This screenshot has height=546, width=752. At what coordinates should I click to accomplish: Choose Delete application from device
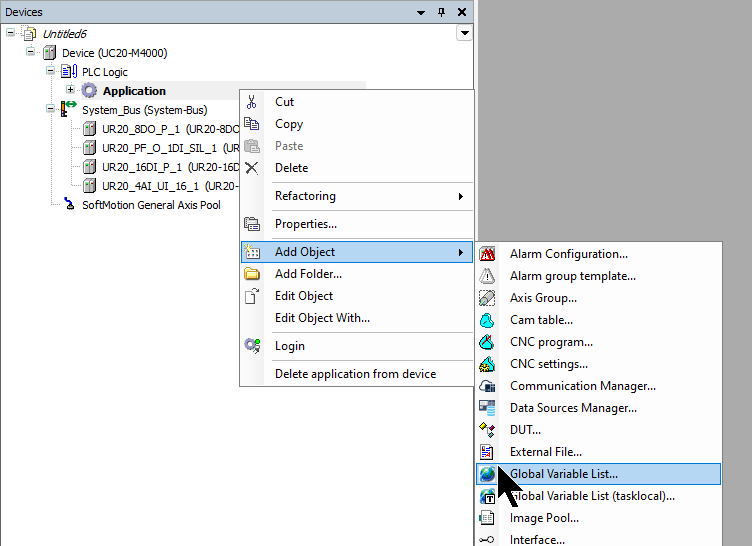point(356,374)
